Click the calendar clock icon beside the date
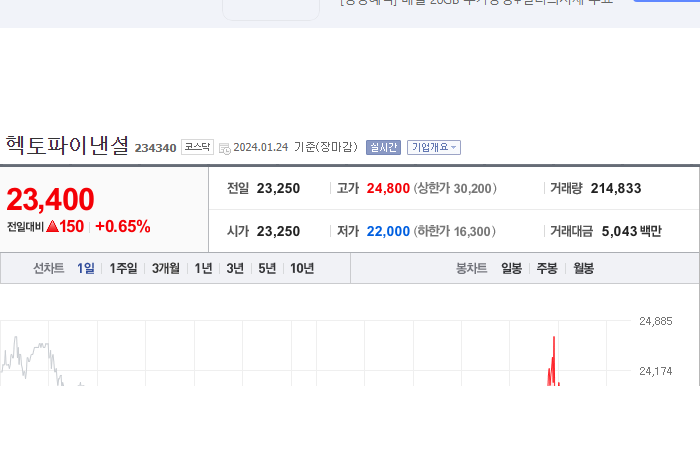This screenshot has width=700, height=450. (225, 148)
